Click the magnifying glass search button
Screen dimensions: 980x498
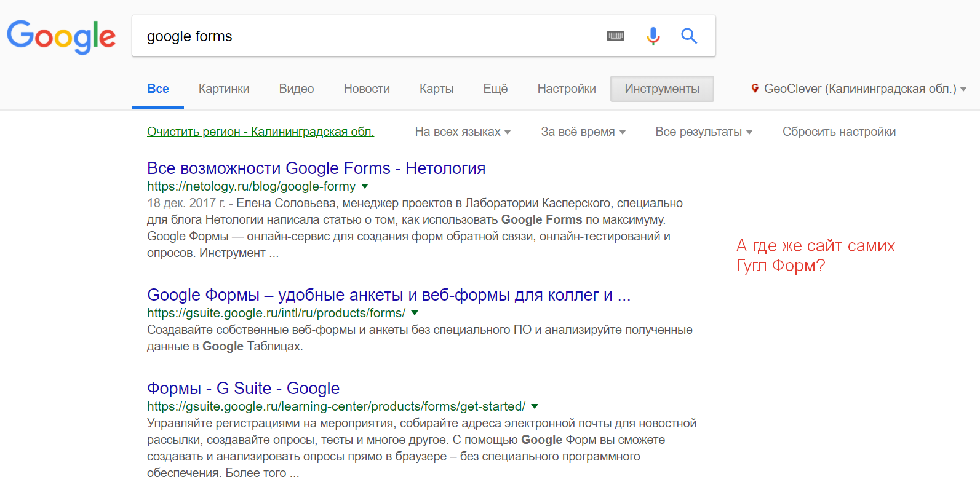point(689,36)
